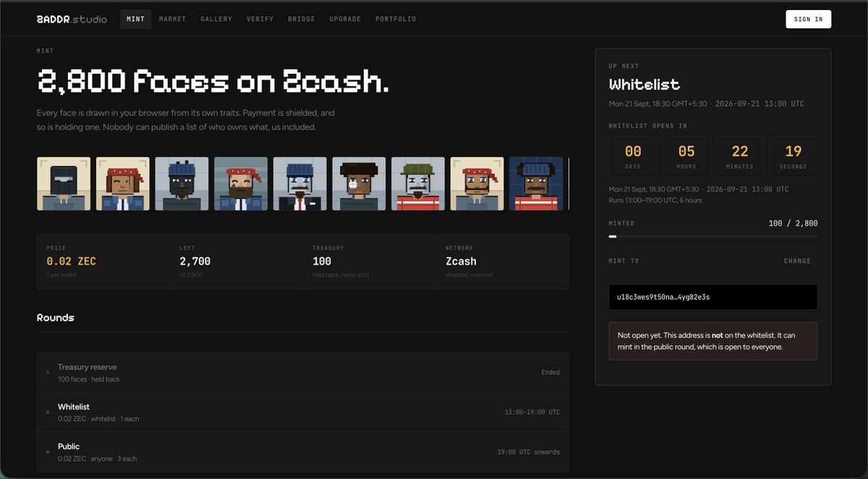868x479 pixels.
Task: Navigate to the BRIDGE tab
Action: (302, 19)
